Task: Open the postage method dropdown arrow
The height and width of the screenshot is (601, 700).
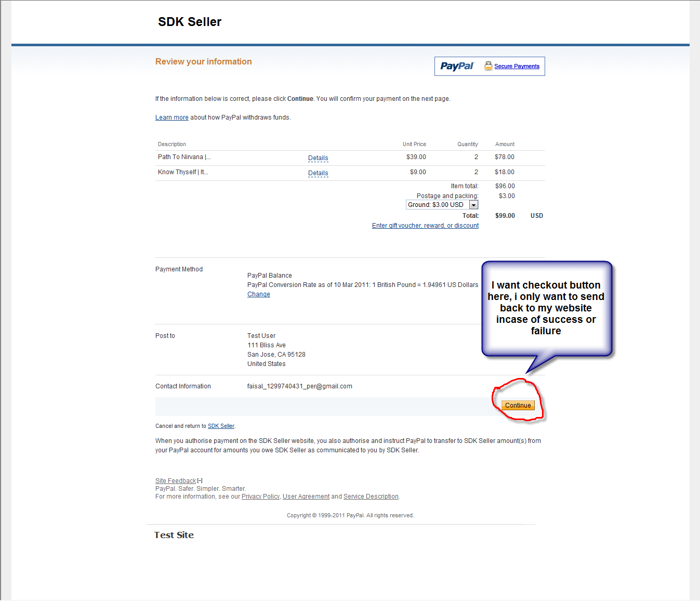Action: [473, 204]
